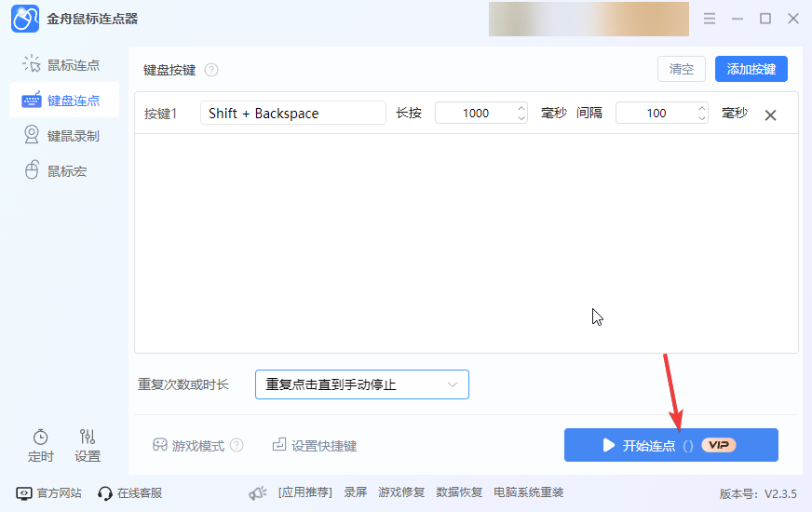
Task: Open the 定时 timer settings
Action: tap(40, 445)
